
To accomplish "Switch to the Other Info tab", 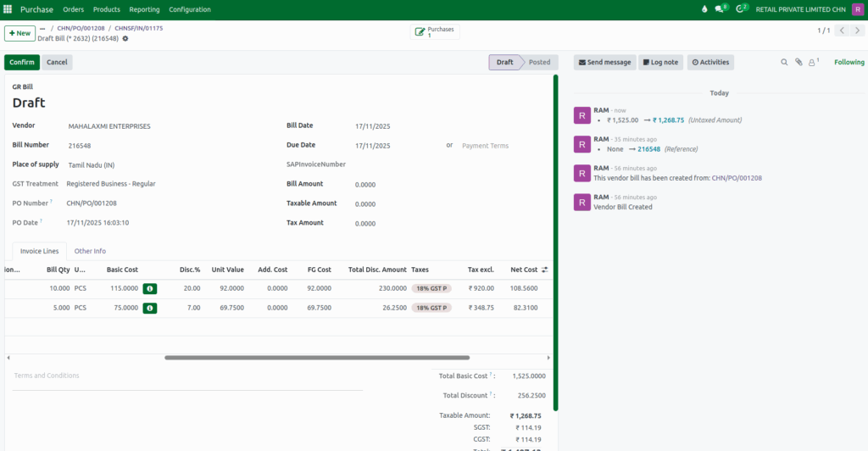I will point(90,251).
